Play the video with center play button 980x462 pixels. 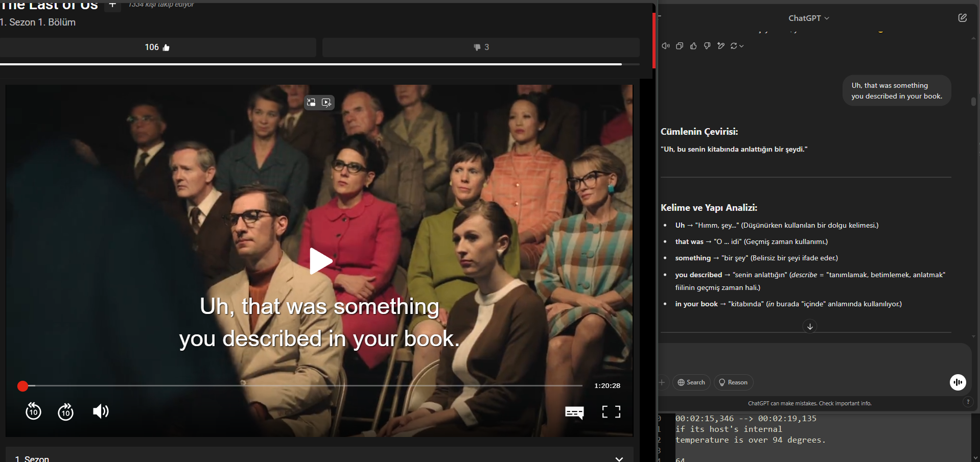tap(320, 261)
